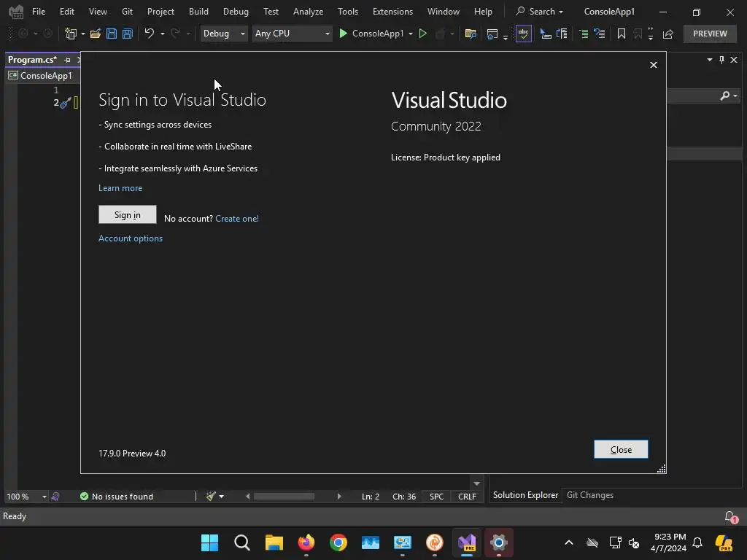Select the Solution Explorer tab
This screenshot has width=747, height=560.
pos(525,495)
